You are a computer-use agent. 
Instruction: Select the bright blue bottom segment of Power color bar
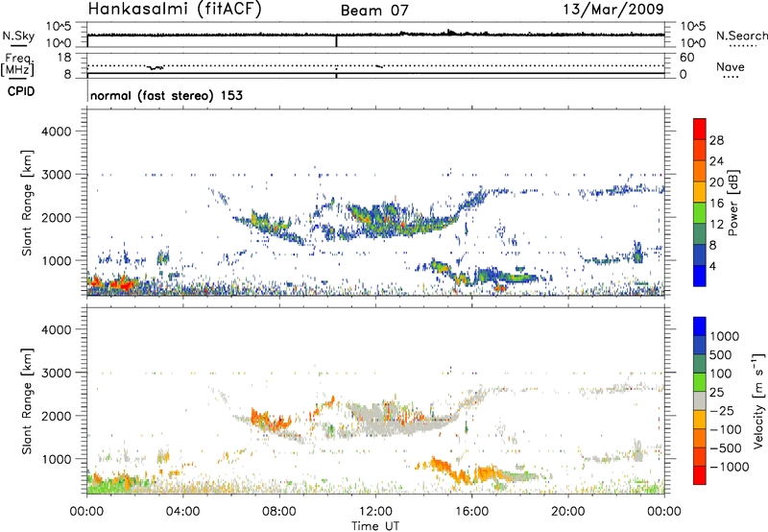[x=700, y=276]
